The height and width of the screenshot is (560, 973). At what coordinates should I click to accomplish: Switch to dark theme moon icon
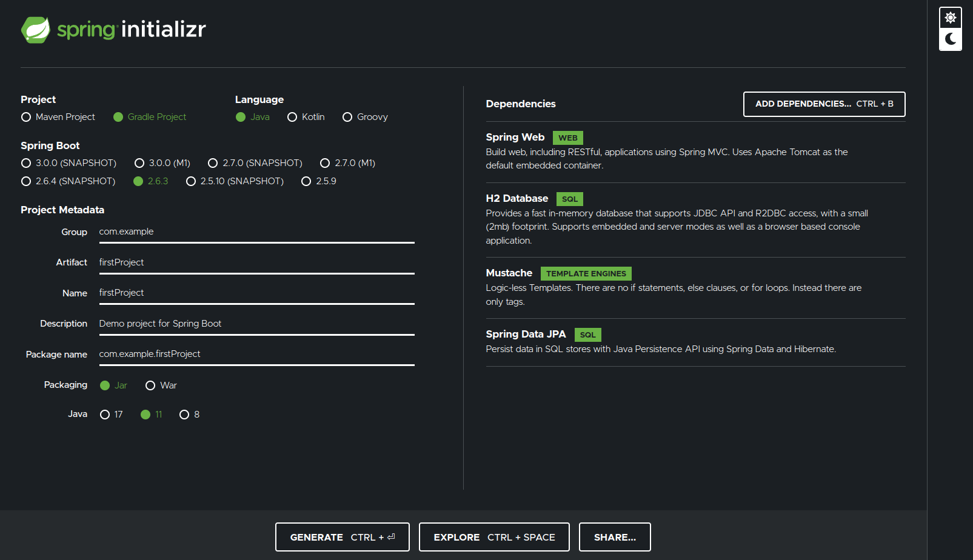pyautogui.click(x=950, y=39)
